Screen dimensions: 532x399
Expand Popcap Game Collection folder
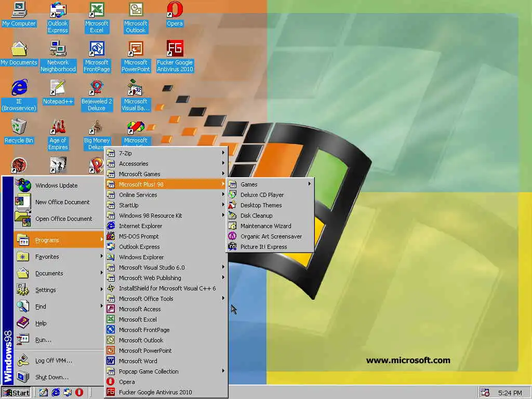click(x=166, y=371)
